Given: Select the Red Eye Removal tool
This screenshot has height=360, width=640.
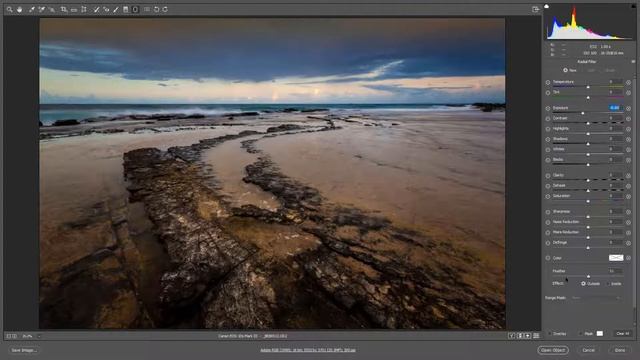Looking at the screenshot, I should (x=106, y=9).
